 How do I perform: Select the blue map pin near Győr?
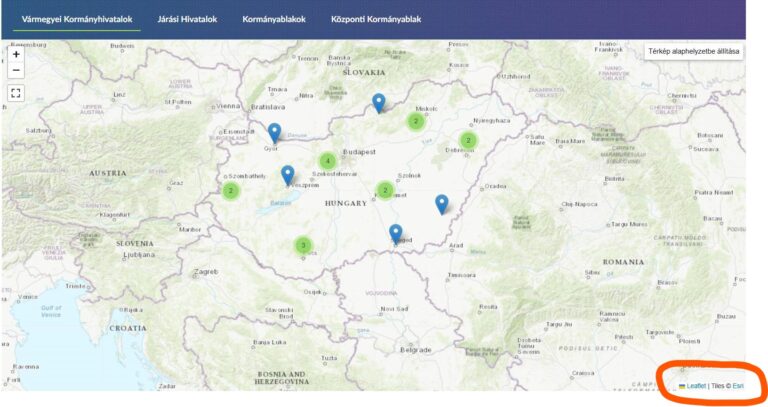[x=274, y=133]
